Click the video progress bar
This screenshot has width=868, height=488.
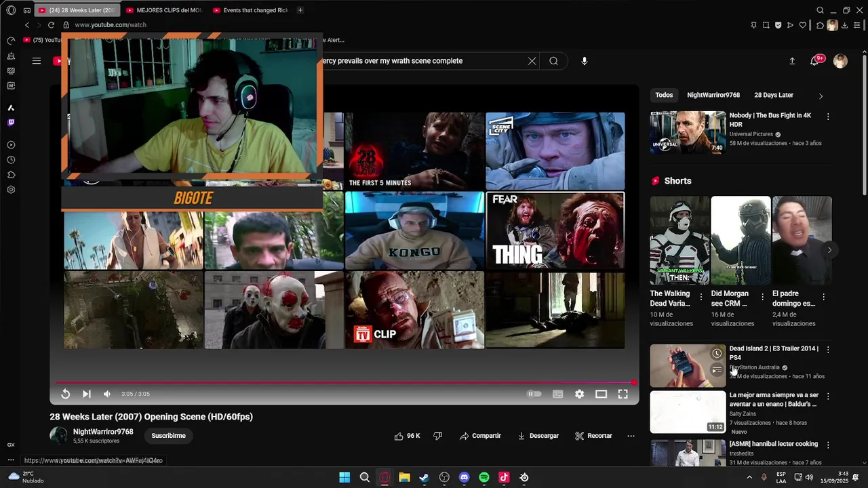point(344,383)
